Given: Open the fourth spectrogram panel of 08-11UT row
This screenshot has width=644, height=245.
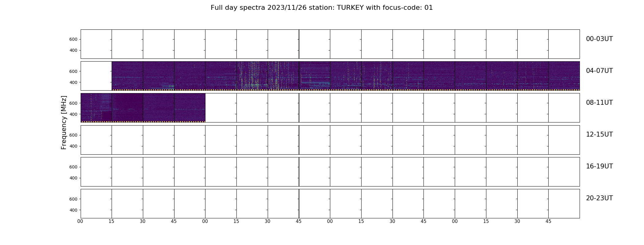Looking at the screenshot, I should (190, 108).
